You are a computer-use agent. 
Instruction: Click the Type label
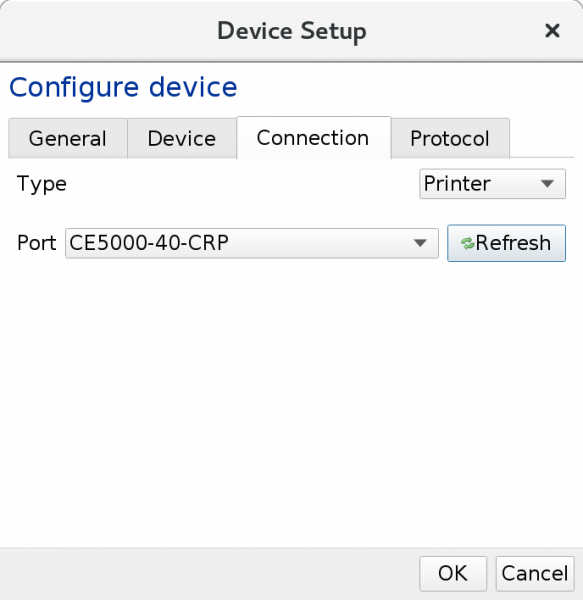point(42,184)
